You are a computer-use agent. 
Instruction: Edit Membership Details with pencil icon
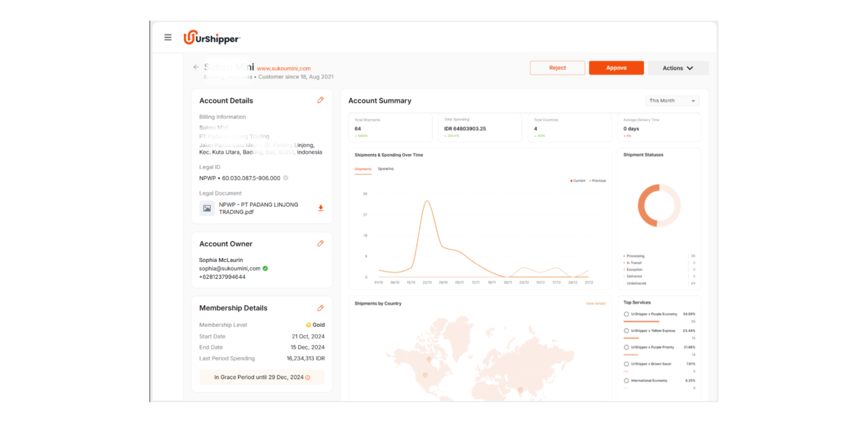pos(320,308)
